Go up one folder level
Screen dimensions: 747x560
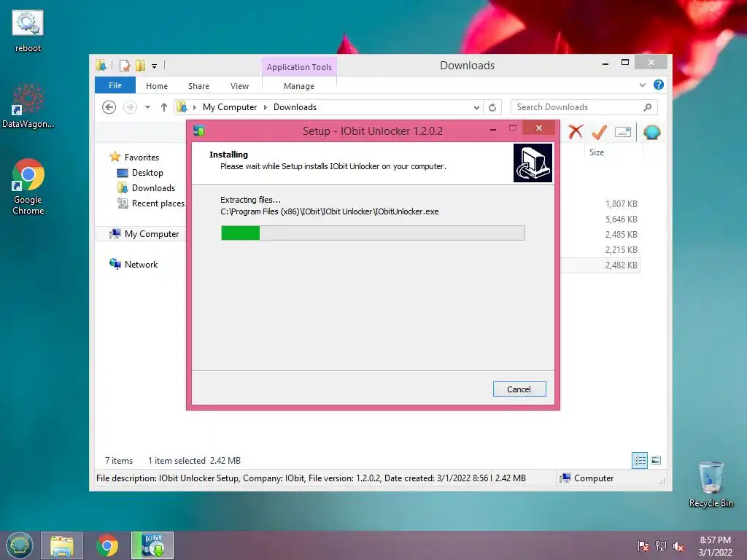[x=164, y=107]
